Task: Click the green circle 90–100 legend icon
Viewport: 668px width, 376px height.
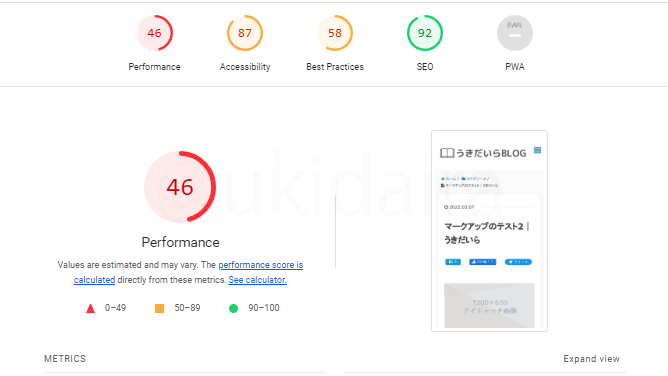Action: click(233, 308)
